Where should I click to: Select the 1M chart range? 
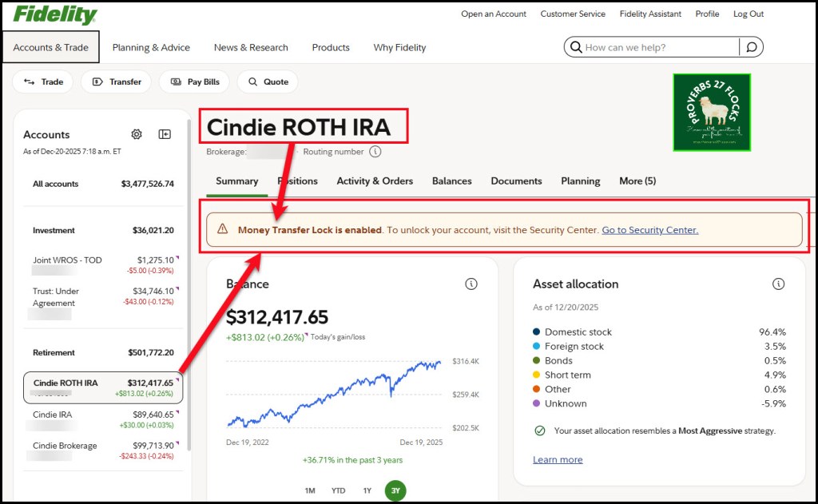click(310, 490)
